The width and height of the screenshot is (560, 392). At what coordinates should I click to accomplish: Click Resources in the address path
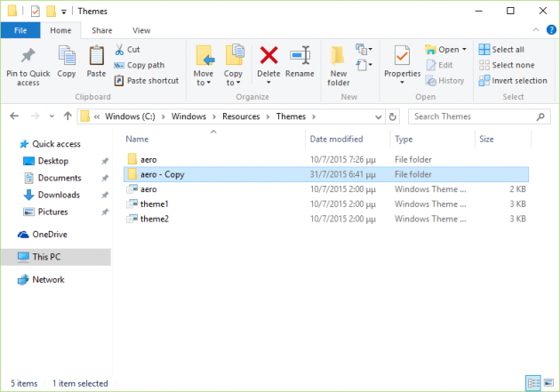(x=241, y=116)
